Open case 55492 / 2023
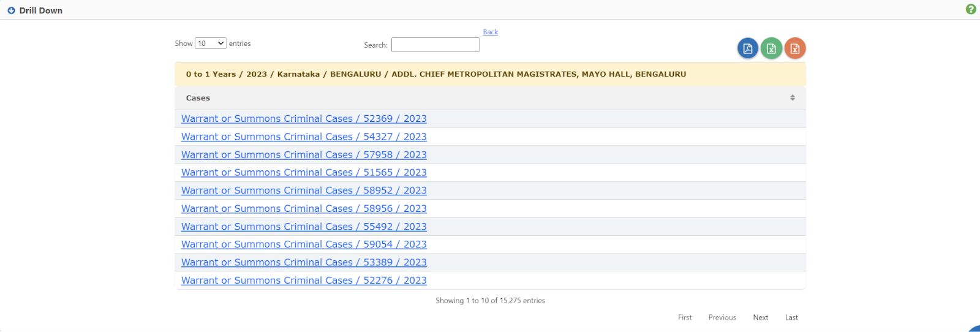This screenshot has height=332, width=980. tap(304, 227)
